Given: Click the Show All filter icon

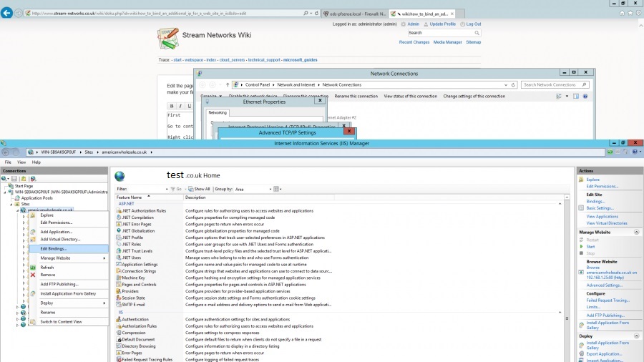Looking at the screenshot, I should click(190, 189).
